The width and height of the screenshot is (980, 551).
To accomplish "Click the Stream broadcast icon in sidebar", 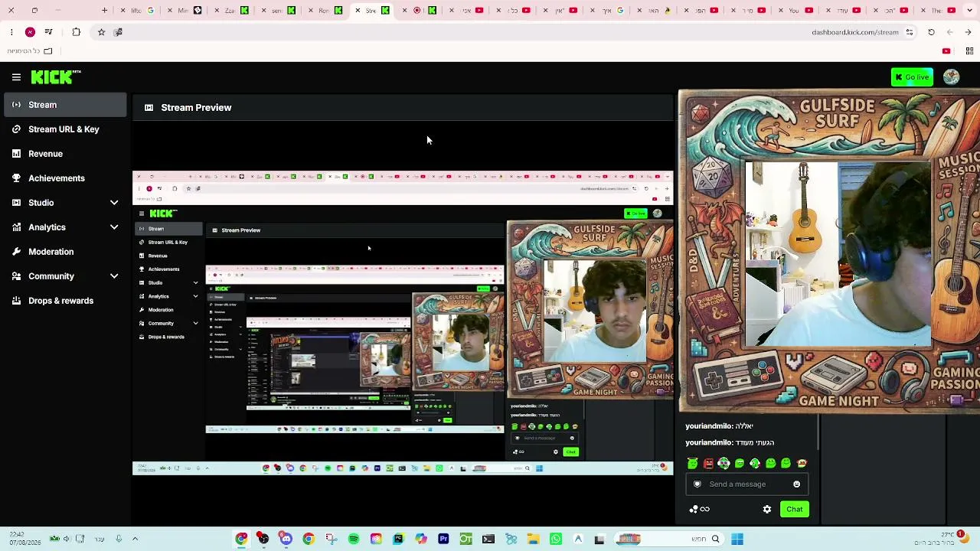I will point(16,105).
